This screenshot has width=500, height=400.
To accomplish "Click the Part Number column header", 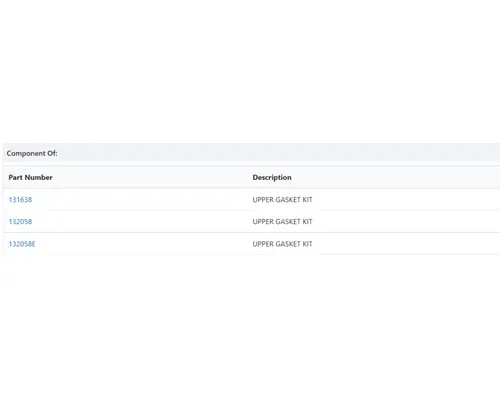I will click(30, 177).
